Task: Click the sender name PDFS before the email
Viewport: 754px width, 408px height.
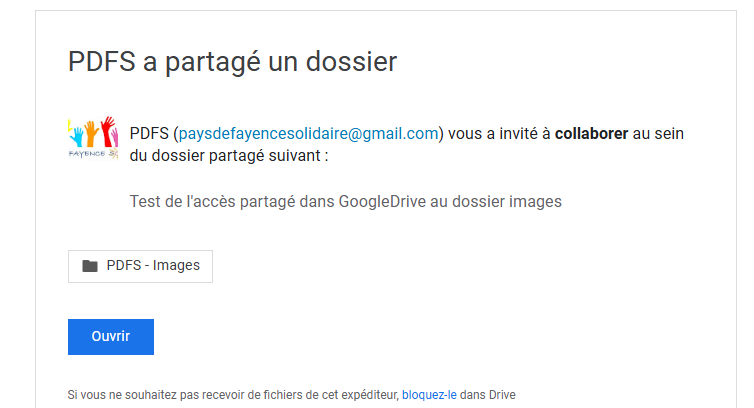Action: (149, 134)
